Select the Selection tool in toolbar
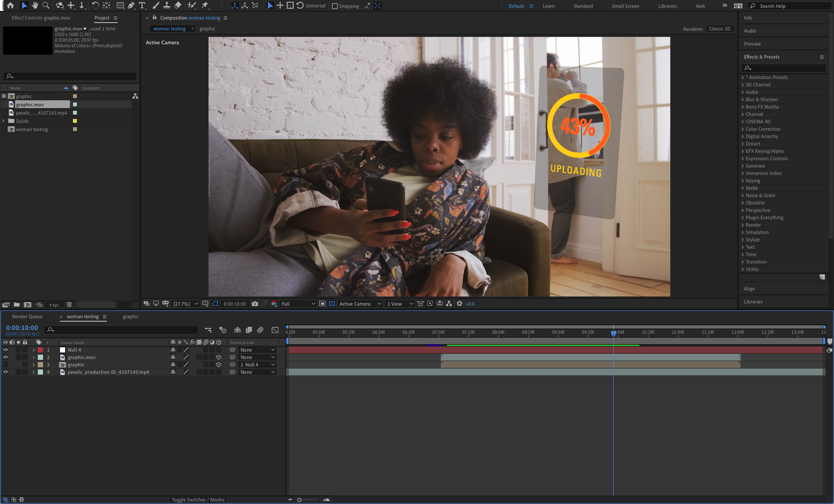Image resolution: width=834 pixels, height=504 pixels. (x=23, y=6)
